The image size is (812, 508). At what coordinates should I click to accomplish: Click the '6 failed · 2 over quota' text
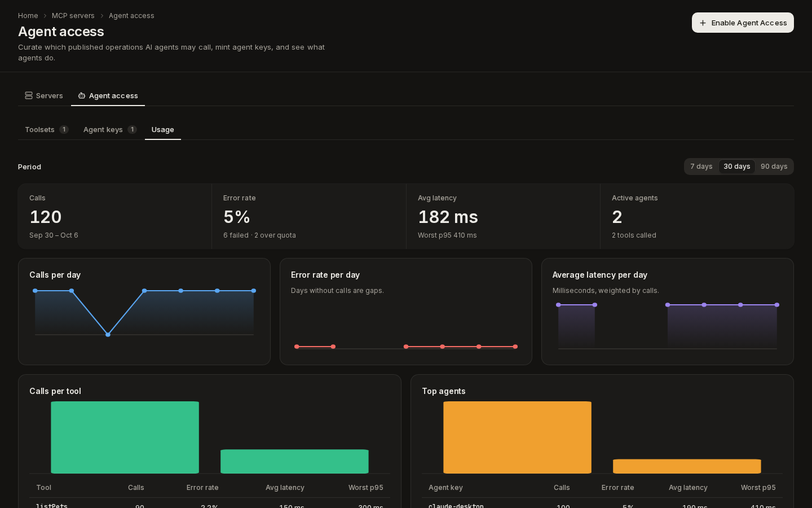(x=259, y=235)
